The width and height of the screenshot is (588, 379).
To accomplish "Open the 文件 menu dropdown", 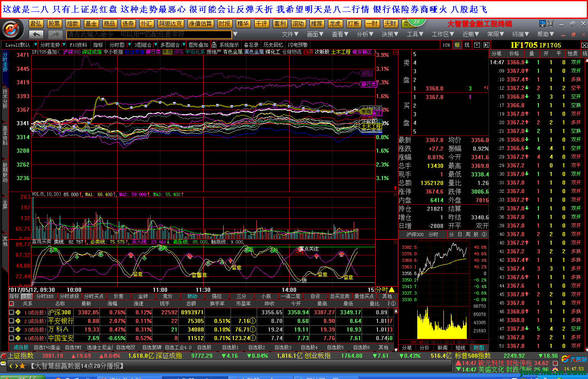I will [290, 34].
